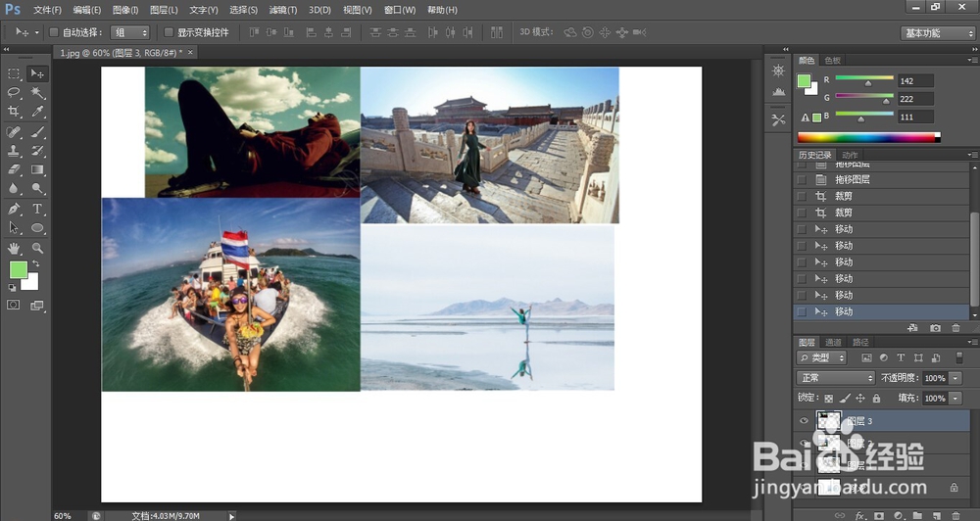The width and height of the screenshot is (980, 521).
Task: Click the green foreground color swatch in toolbox
Action: 18,270
